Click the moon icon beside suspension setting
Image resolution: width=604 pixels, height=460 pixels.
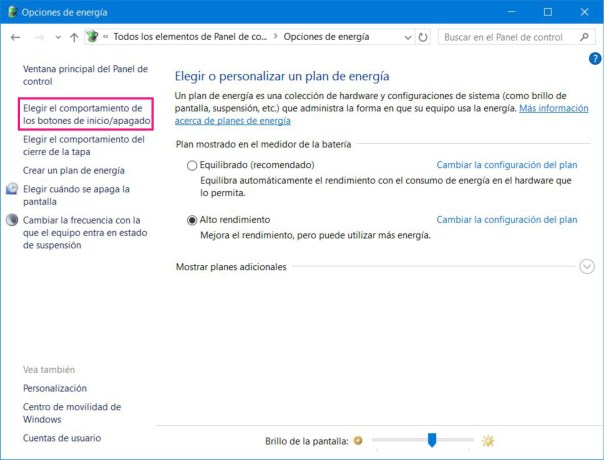[x=12, y=220]
